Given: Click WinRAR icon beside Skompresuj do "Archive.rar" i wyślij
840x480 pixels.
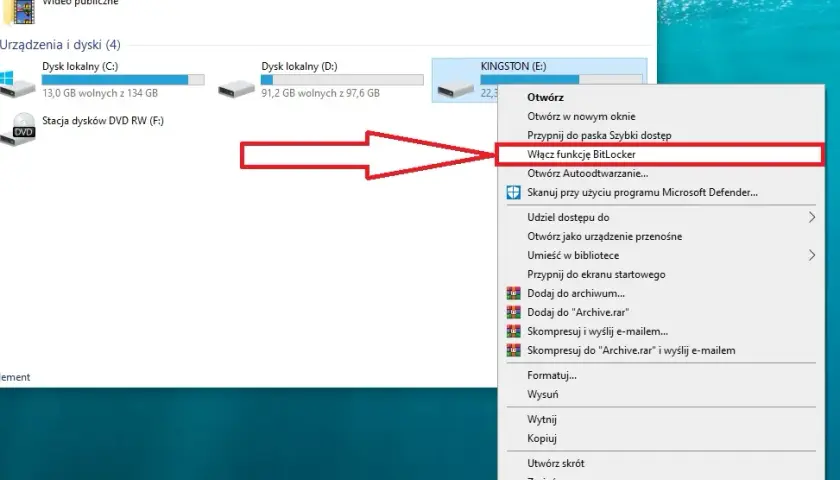Looking at the screenshot, I should pyautogui.click(x=513, y=350).
